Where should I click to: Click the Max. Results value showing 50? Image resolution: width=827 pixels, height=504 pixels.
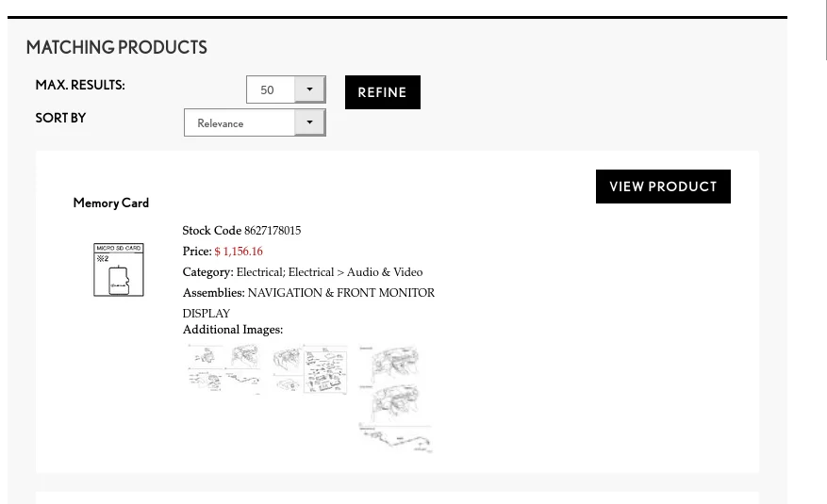(x=270, y=90)
